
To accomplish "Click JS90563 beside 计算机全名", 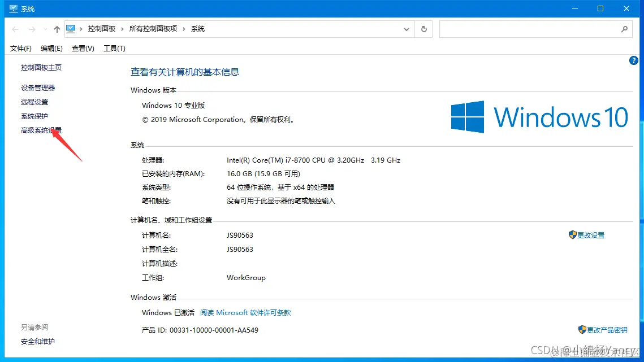I will click(240, 250).
